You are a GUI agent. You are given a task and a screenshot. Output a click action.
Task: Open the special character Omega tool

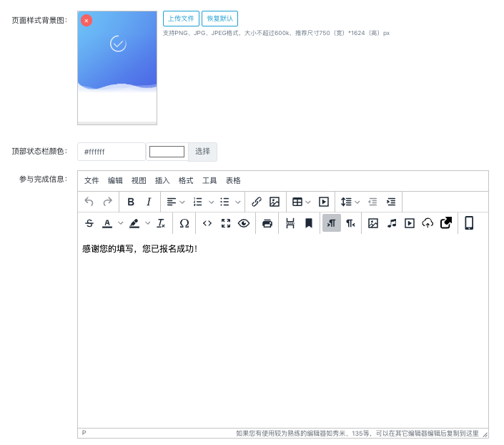point(184,223)
